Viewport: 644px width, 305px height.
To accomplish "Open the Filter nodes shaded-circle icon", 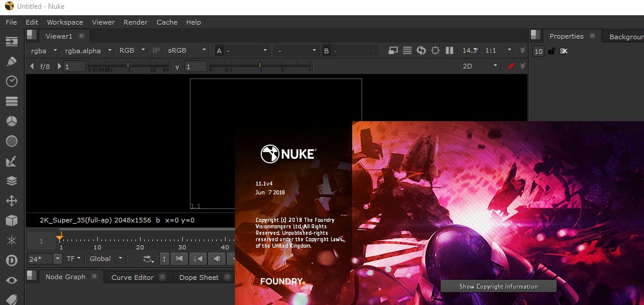I will click(x=12, y=141).
